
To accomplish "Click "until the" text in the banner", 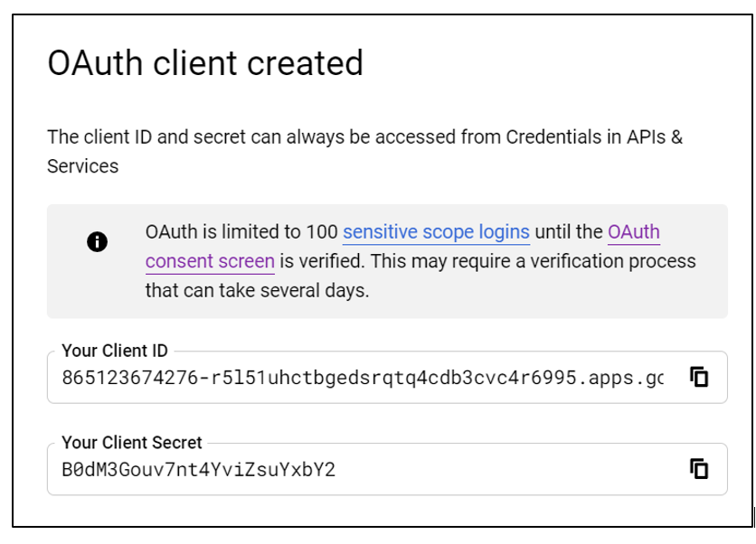I will 568,232.
